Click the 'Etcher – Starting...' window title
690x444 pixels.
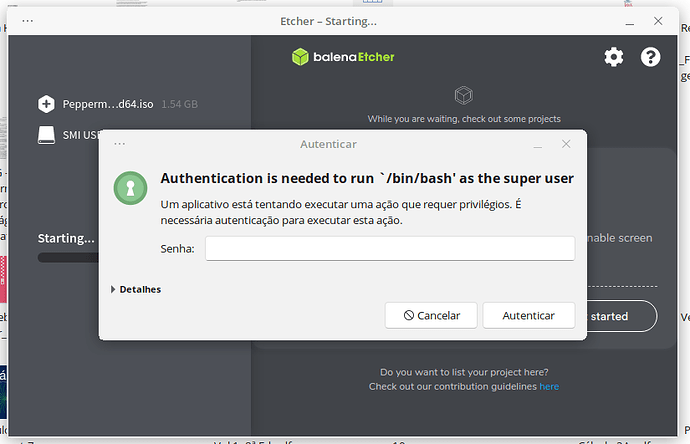pyautogui.click(x=328, y=21)
